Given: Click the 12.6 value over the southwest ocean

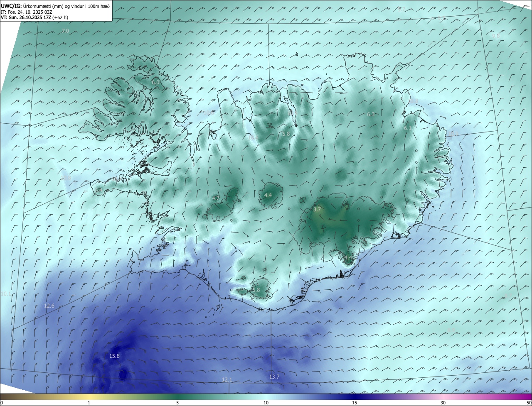Looking at the screenshot, I should (49, 306).
